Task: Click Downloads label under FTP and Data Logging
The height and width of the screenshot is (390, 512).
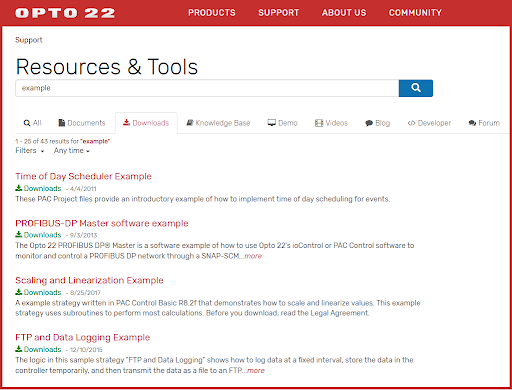Action: pyautogui.click(x=42, y=349)
